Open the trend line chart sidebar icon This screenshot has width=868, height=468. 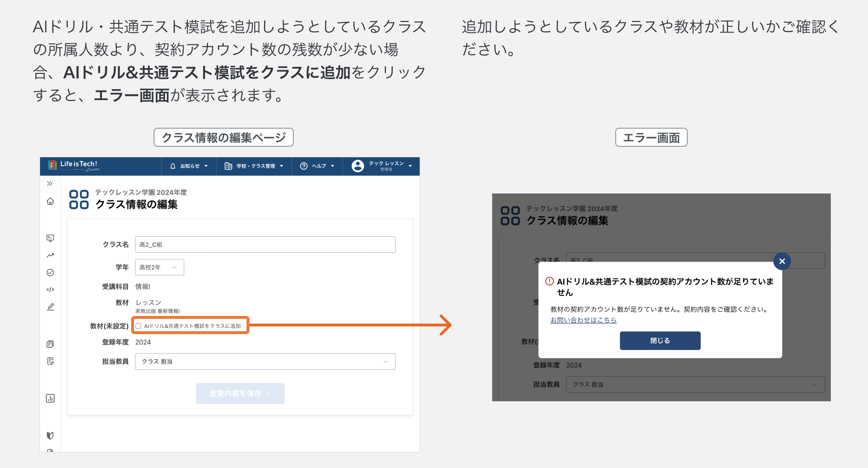pos(50,255)
